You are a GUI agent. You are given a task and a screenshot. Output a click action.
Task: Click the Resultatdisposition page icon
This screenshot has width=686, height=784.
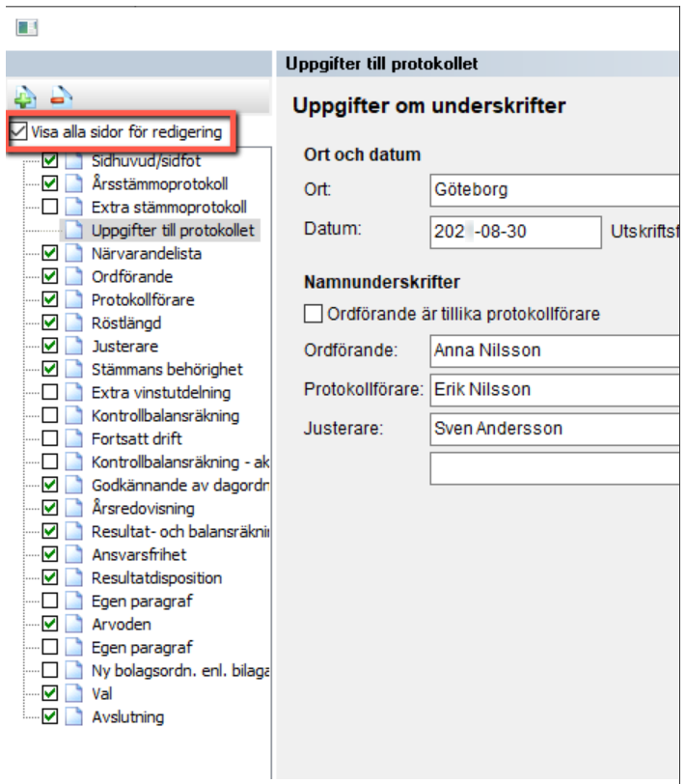click(x=74, y=577)
